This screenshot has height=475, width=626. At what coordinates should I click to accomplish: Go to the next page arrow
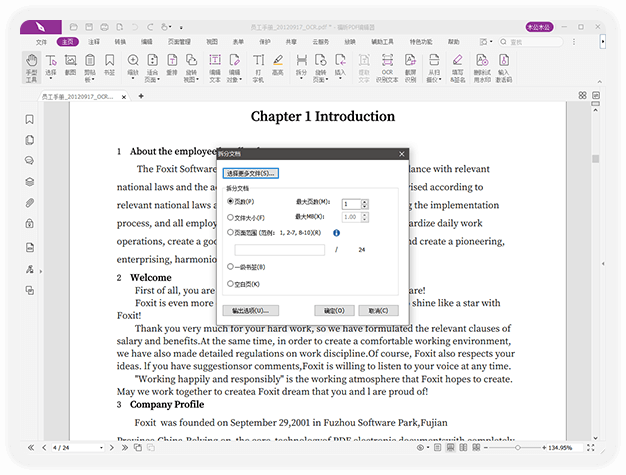tap(111, 448)
